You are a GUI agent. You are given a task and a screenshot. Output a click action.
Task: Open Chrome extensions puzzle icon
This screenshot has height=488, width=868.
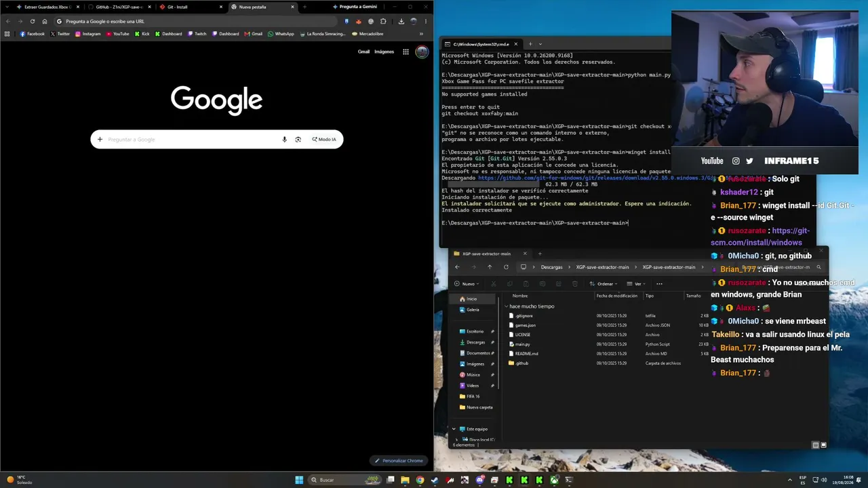[x=383, y=21]
